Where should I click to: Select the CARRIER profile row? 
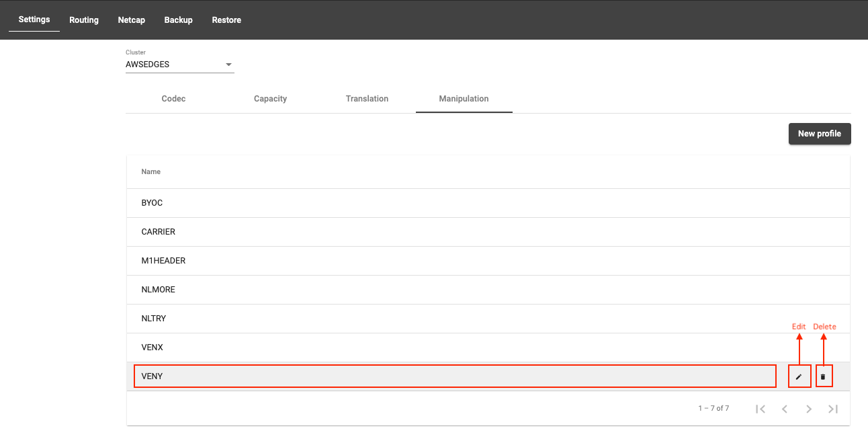click(x=488, y=232)
